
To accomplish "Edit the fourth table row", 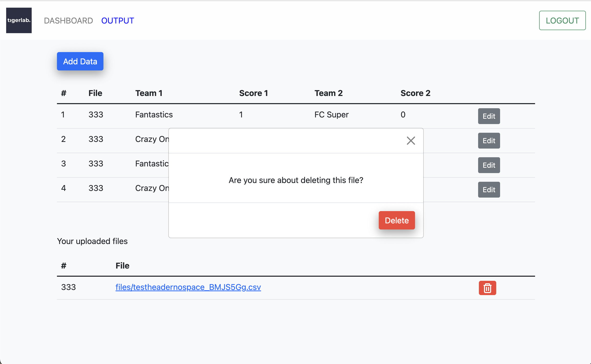I will tap(489, 190).
